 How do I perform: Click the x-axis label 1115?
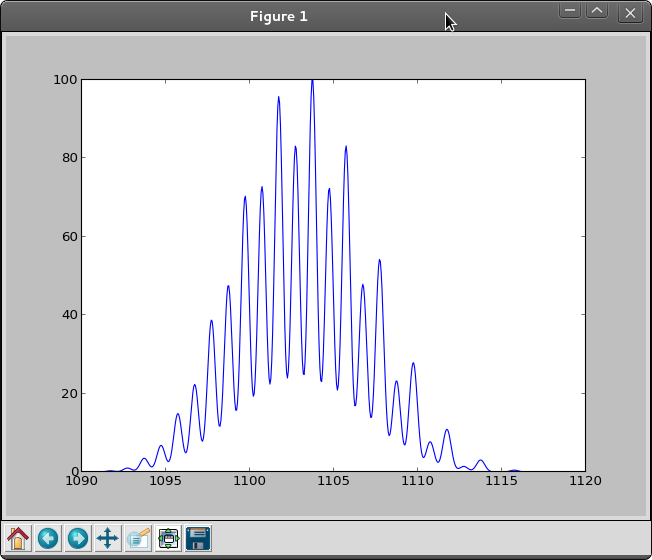point(501,481)
